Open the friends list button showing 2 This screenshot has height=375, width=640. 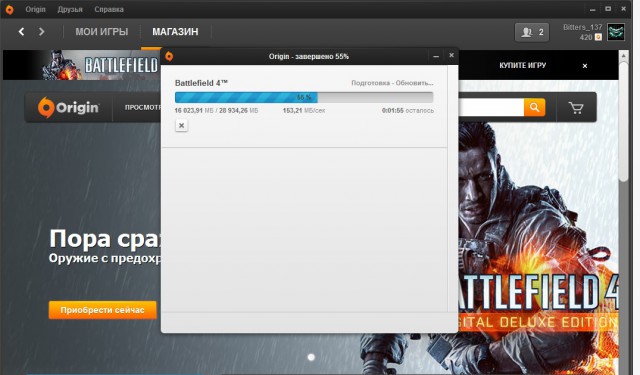pos(532,32)
